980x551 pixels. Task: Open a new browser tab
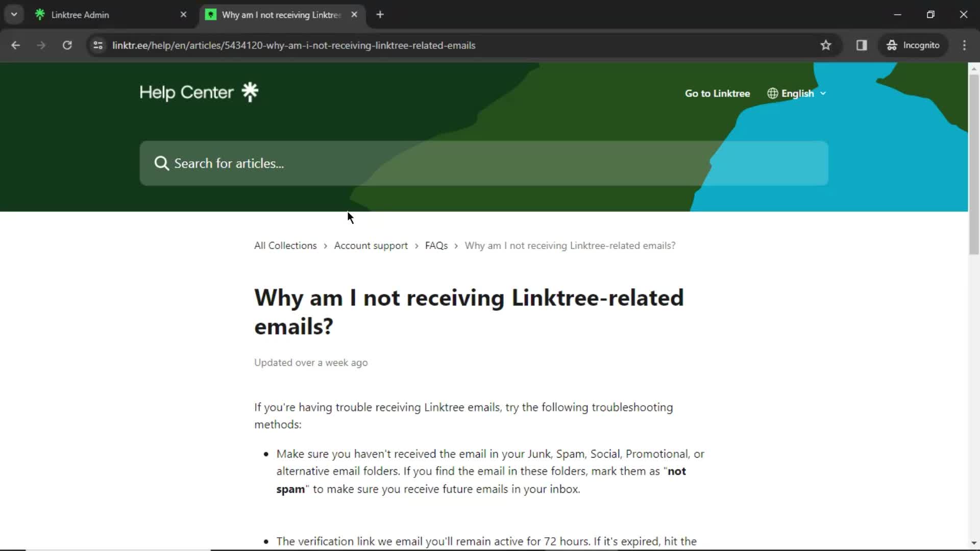(380, 15)
